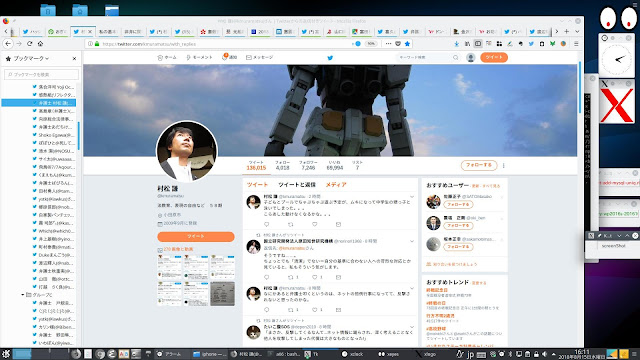Send first tweet via direct message envelope icon

point(338,224)
